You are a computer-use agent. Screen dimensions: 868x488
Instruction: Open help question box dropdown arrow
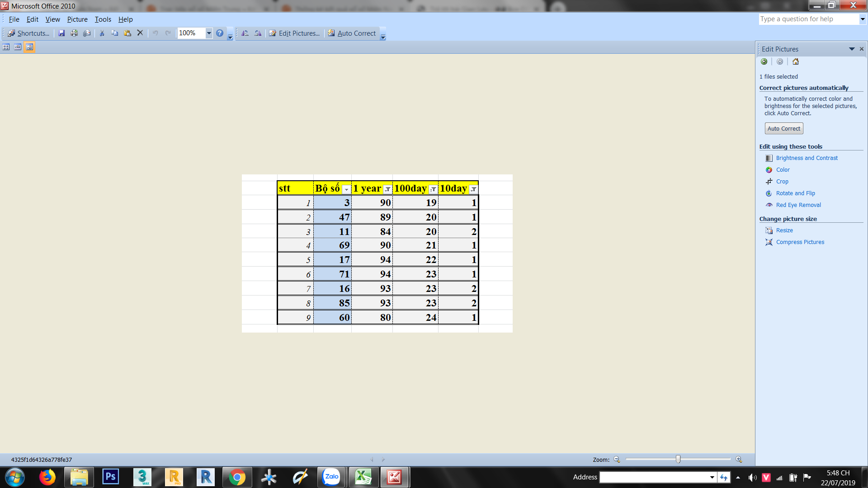[x=863, y=19]
